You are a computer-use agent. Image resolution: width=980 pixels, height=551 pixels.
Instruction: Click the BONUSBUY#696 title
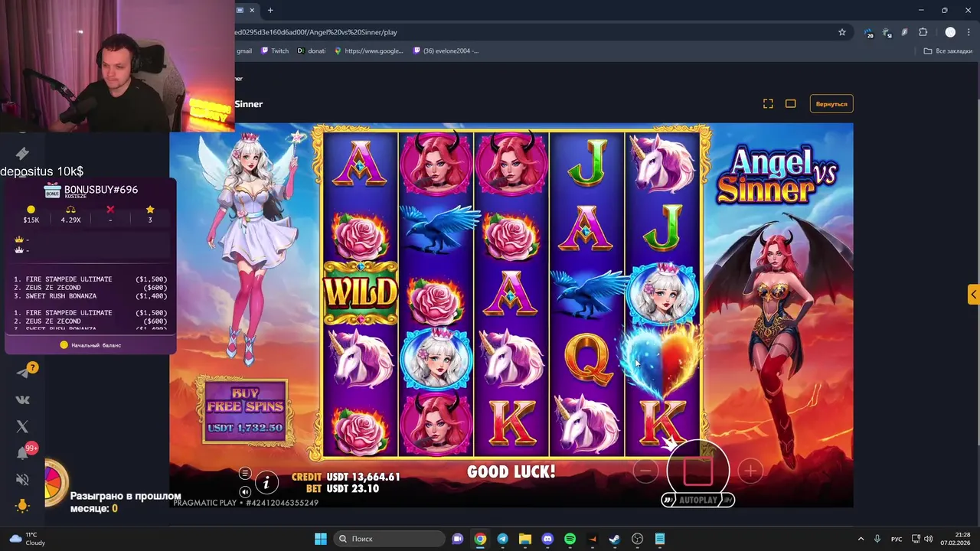[101, 189]
